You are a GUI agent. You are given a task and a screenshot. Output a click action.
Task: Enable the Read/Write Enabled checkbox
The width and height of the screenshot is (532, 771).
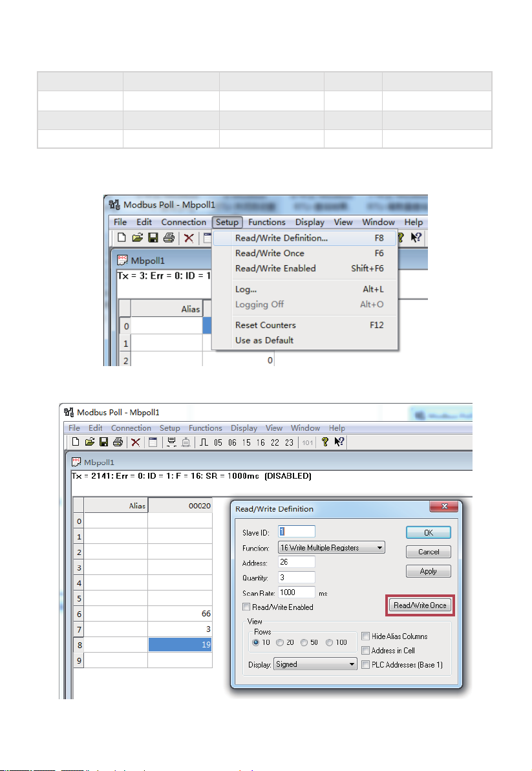[246, 607]
